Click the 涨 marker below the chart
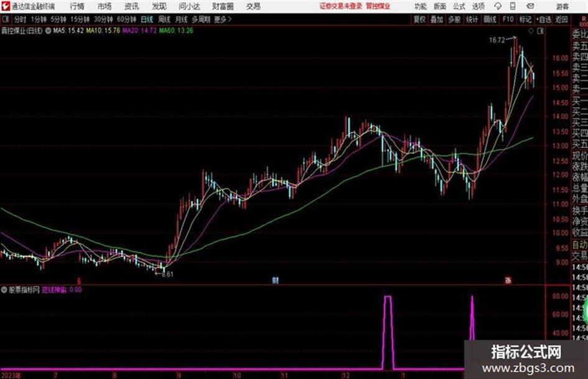The height and width of the screenshot is (379, 588). [508, 280]
